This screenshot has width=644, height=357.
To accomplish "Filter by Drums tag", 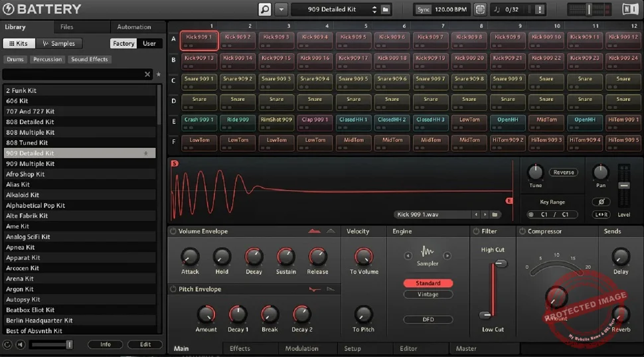I will (15, 59).
